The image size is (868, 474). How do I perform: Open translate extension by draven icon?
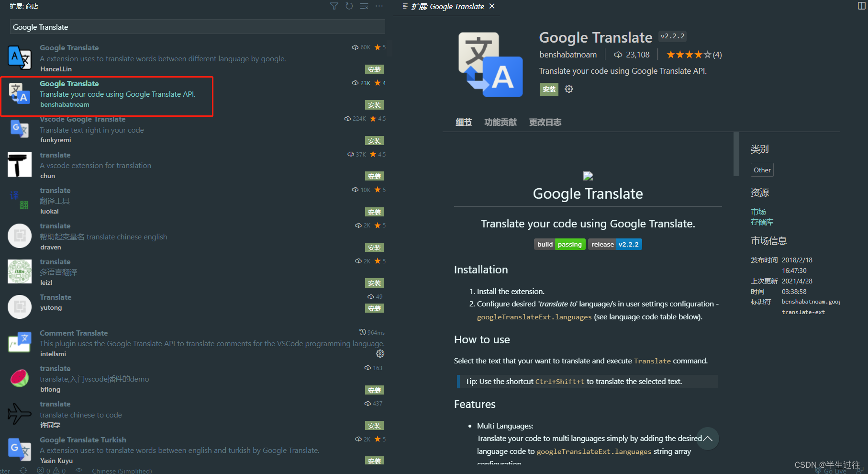[x=20, y=236]
